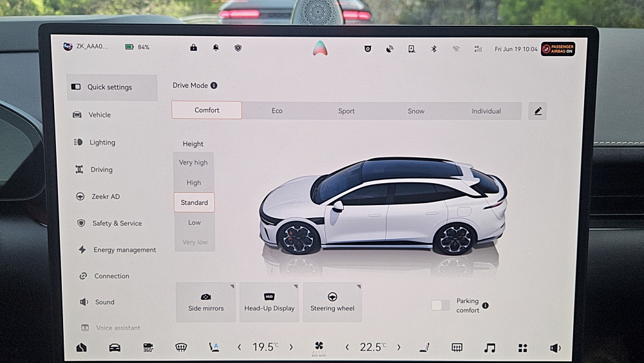Image resolution: width=644 pixels, height=363 pixels.
Task: Expand Steering wheel adjustment tile
Action: pos(332,302)
